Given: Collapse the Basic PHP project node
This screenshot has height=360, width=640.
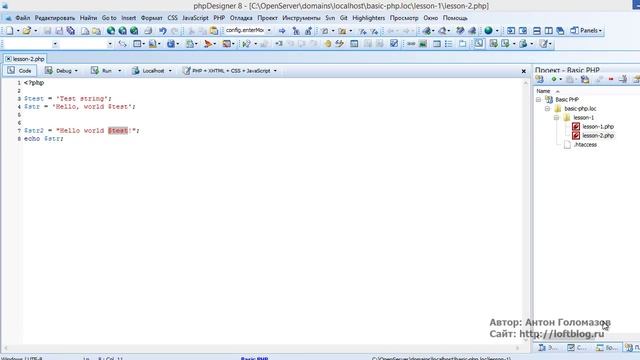Looking at the screenshot, I should (538, 100).
